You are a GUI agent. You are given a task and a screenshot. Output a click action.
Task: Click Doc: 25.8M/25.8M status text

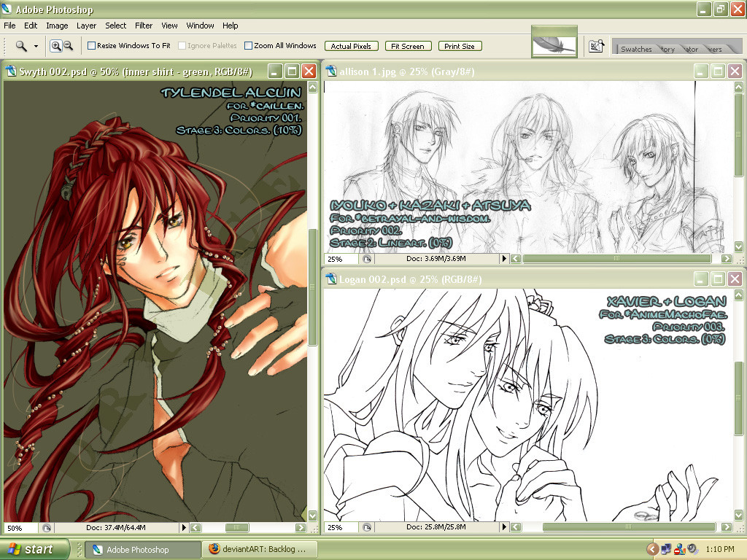pos(436,527)
